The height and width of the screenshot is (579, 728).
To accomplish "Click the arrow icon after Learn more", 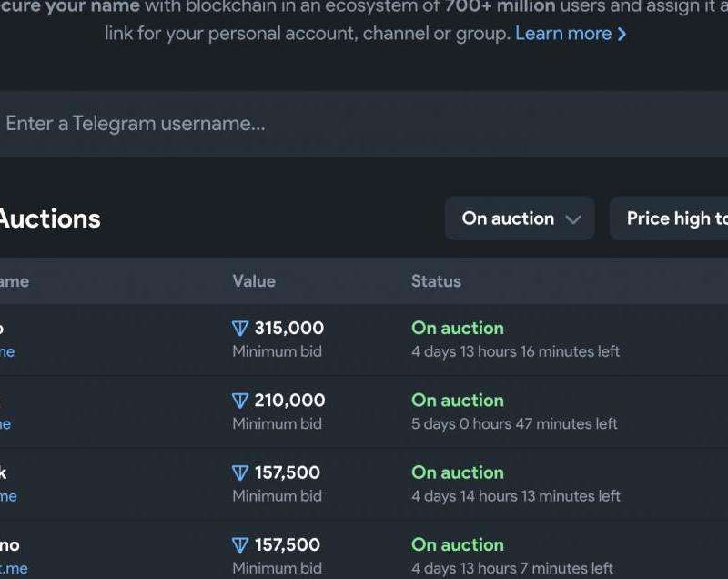I will pyautogui.click(x=622, y=34).
